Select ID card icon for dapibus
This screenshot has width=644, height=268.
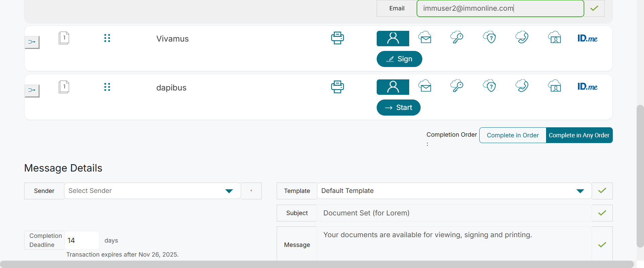(554, 86)
